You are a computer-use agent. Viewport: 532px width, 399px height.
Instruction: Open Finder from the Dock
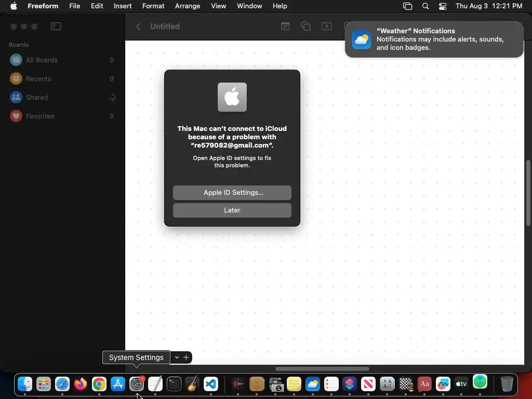(x=25, y=384)
